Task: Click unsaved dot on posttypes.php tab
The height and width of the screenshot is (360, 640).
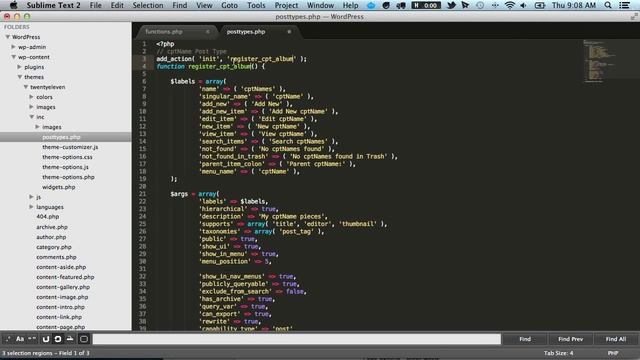Action: pos(289,32)
